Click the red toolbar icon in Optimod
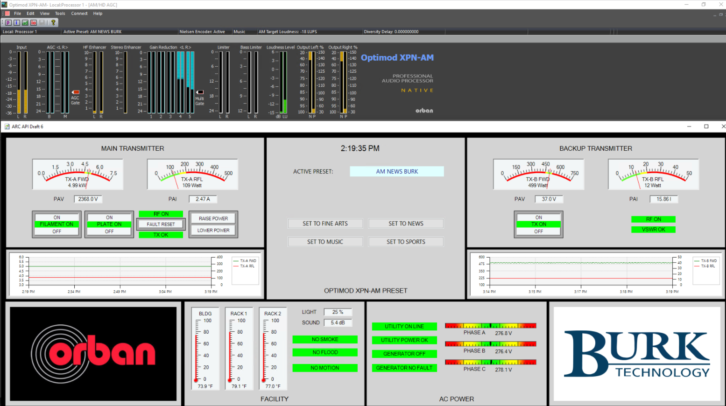This screenshot has width=726, height=406. click(33, 22)
